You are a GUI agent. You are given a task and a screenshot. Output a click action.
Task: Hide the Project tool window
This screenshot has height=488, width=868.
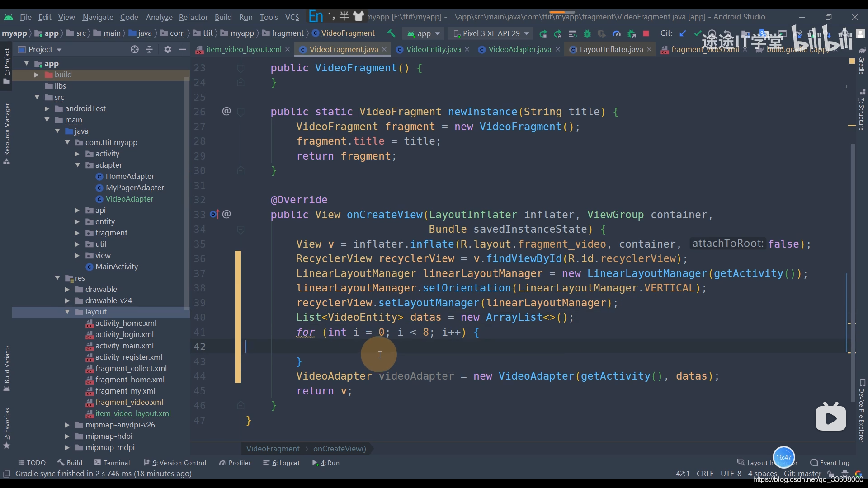(x=183, y=49)
